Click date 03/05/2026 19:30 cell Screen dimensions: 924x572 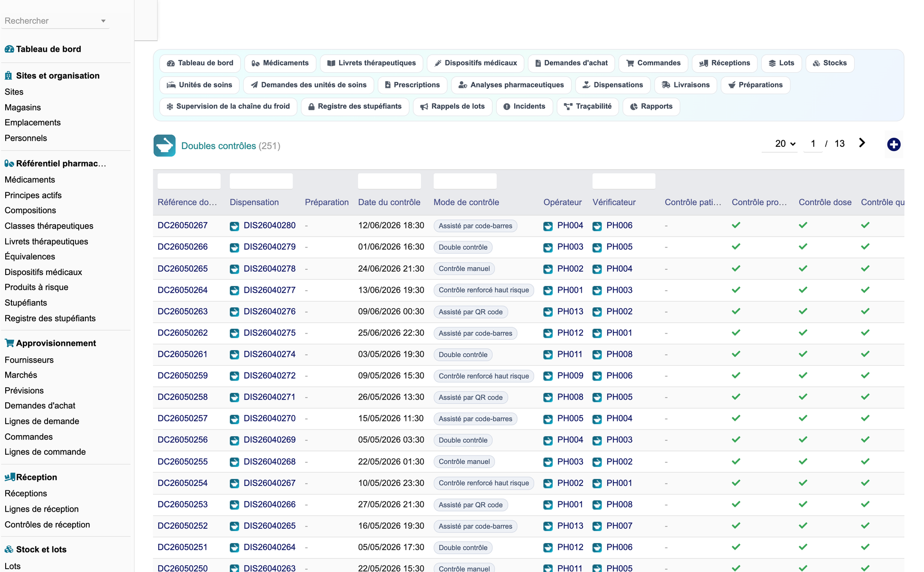click(x=391, y=354)
